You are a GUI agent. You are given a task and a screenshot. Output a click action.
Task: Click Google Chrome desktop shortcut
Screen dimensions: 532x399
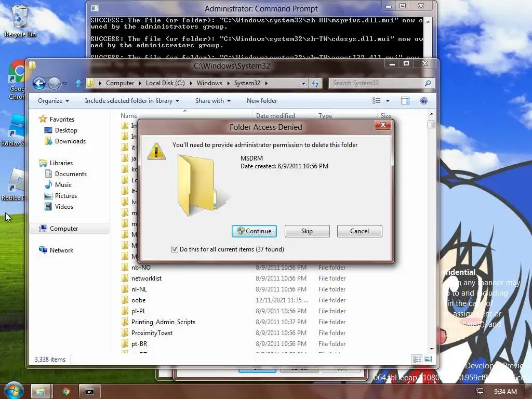(x=17, y=79)
